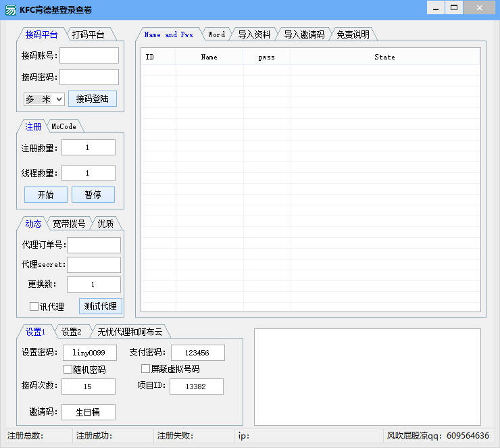Click the 测试代理 button
500x448 pixels.
click(101, 306)
